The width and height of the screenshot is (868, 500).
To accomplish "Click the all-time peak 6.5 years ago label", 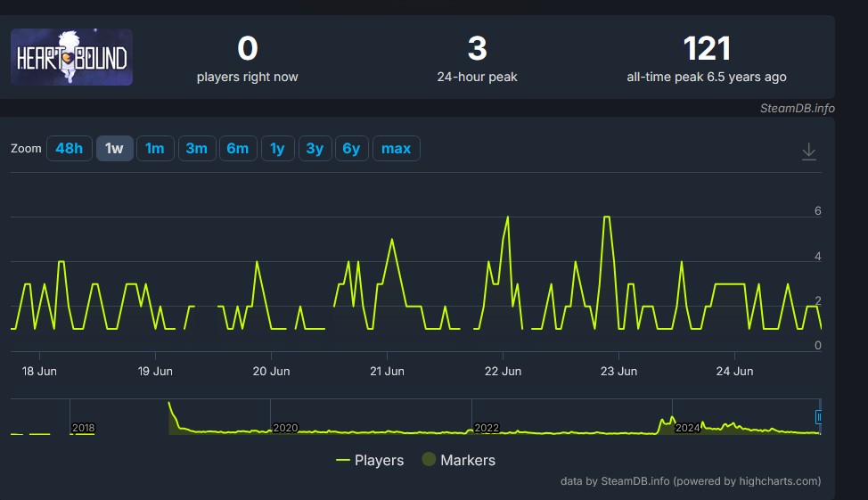I will point(707,77).
